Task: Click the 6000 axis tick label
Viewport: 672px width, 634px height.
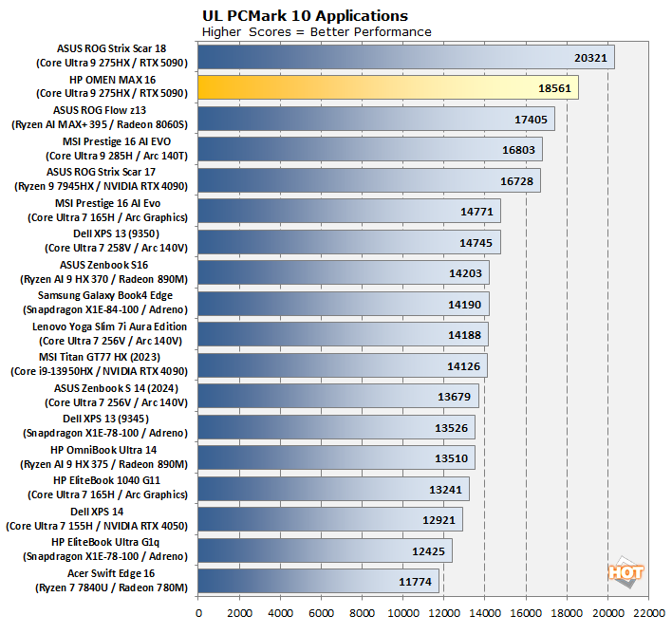Action: [x=322, y=613]
